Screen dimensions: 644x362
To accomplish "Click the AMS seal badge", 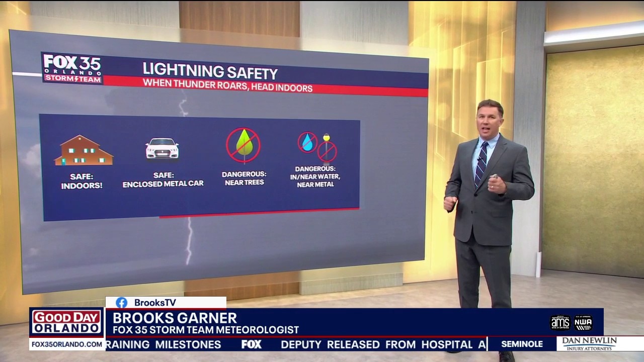I will pos(560,322).
